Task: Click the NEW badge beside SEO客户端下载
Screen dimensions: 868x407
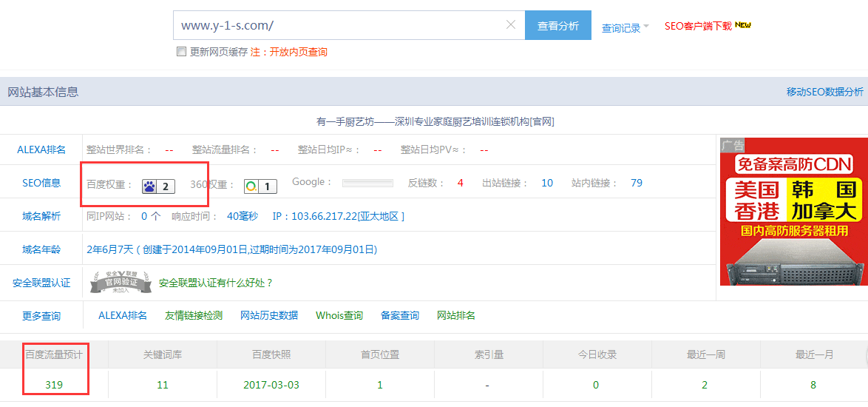Action: click(743, 25)
